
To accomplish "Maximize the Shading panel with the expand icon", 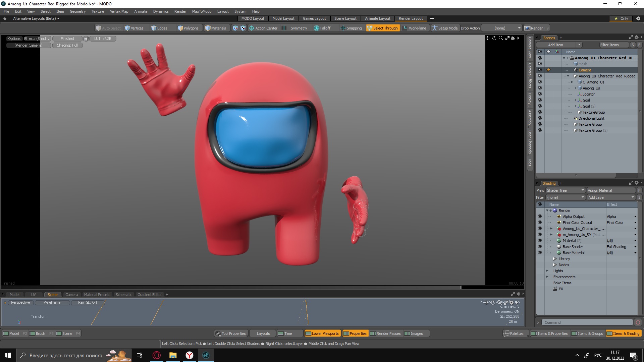I will (x=631, y=183).
